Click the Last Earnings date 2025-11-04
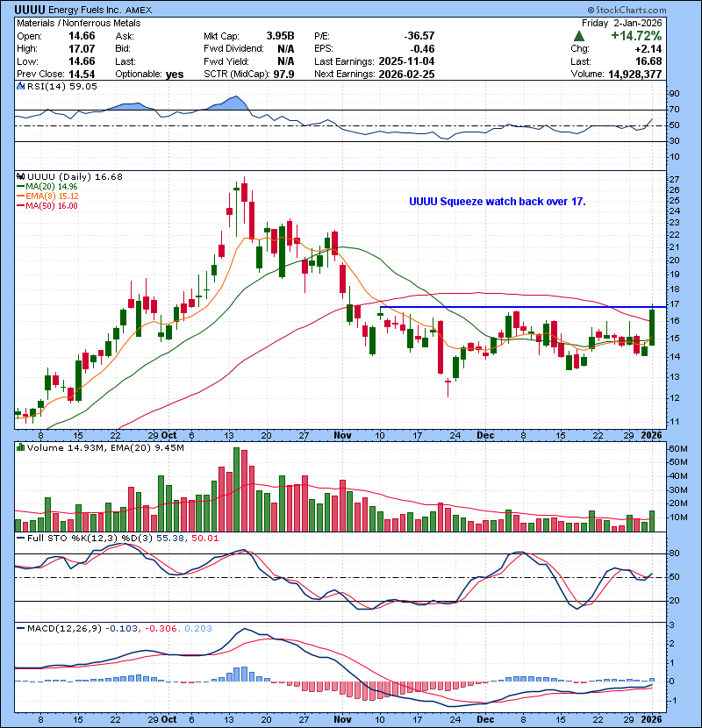 click(406, 61)
